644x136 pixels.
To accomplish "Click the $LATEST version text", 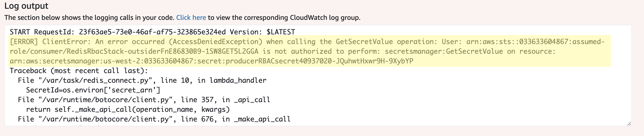I will pos(281,32).
